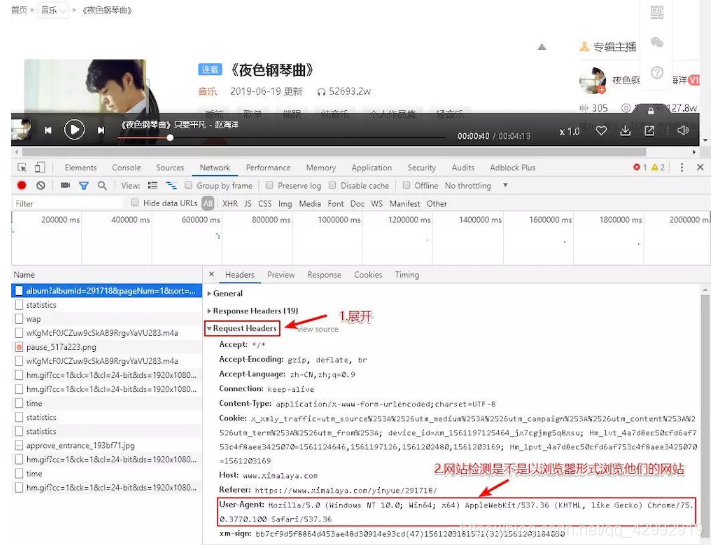Screen dimensions: 713x548
Task: Click the help question mark icon in the sidebar
Action: [x=657, y=72]
